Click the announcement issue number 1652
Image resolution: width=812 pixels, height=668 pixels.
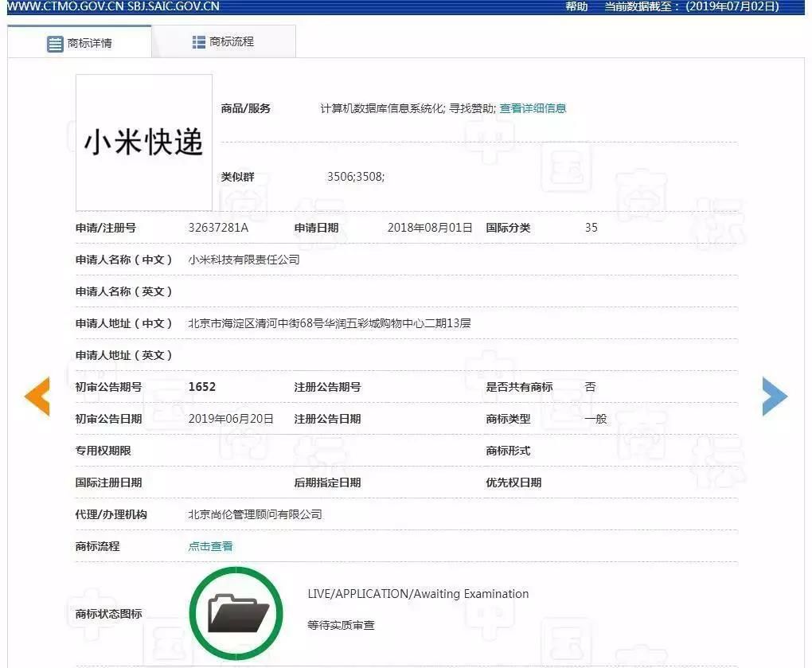click(x=202, y=387)
